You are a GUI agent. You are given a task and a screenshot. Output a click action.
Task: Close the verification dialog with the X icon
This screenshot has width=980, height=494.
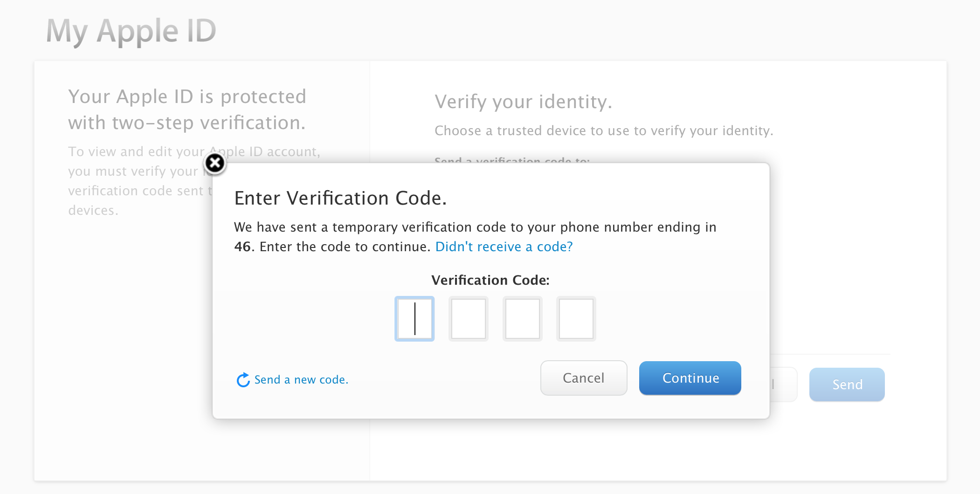(x=215, y=163)
